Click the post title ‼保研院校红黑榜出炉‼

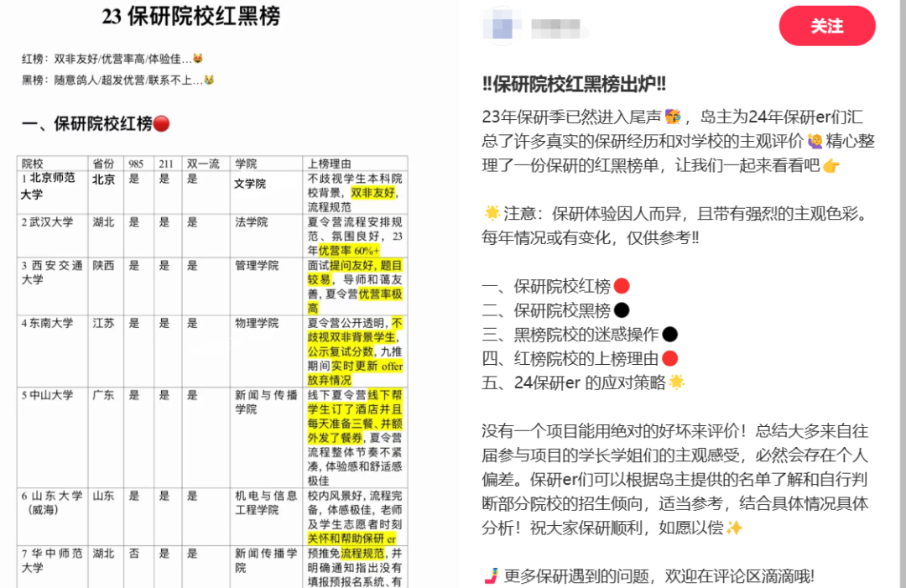[574, 85]
